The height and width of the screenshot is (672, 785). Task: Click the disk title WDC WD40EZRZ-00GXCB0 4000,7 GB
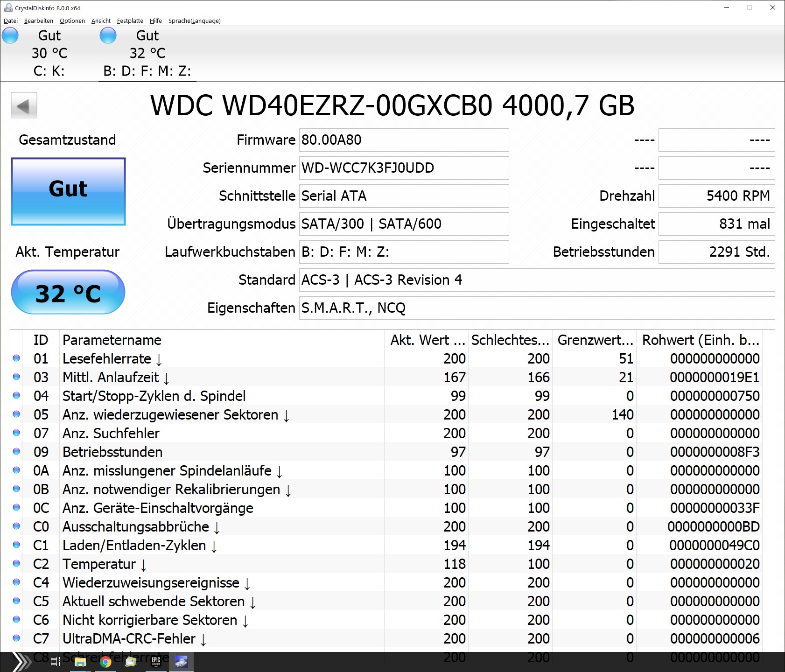pos(392,105)
